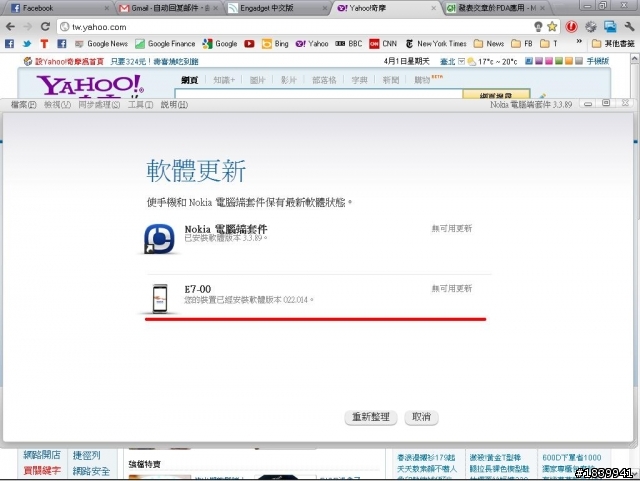640x481 pixels.
Task: Select the 知識+ search tab
Action: click(224, 80)
